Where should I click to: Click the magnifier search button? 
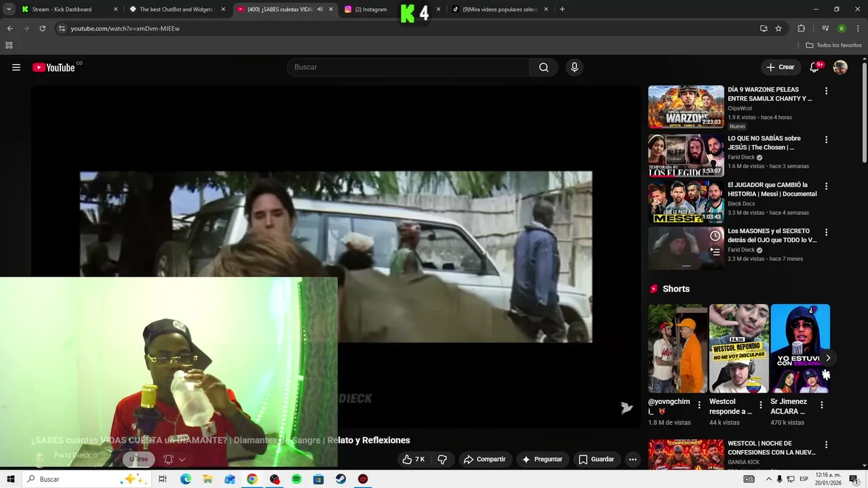[x=544, y=67]
